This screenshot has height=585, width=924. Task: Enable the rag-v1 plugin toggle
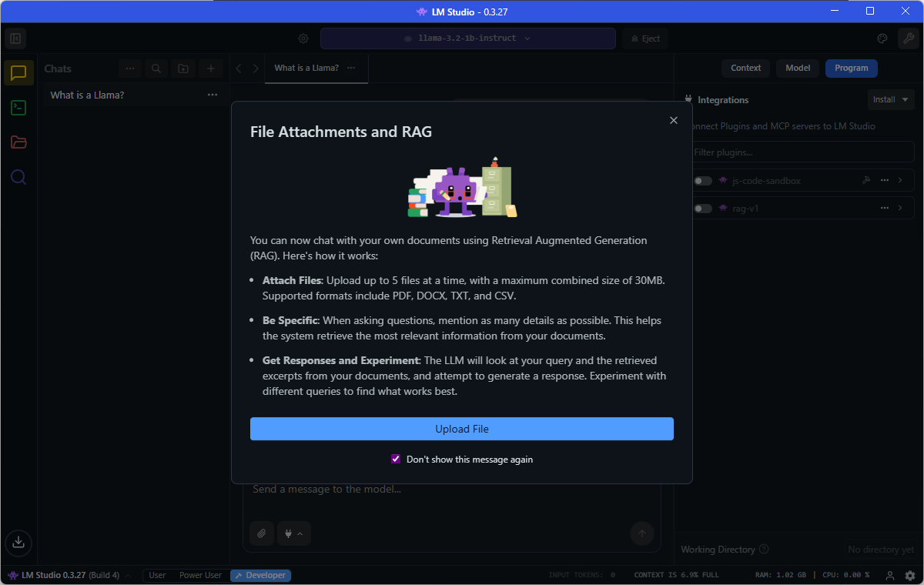[702, 209]
